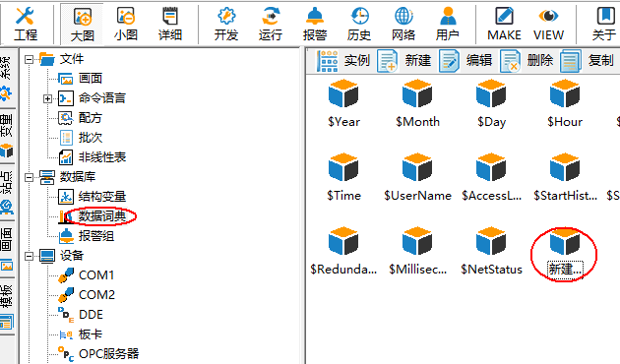
Task: Open the 变量 vertical side tab
Action: click(x=6, y=136)
